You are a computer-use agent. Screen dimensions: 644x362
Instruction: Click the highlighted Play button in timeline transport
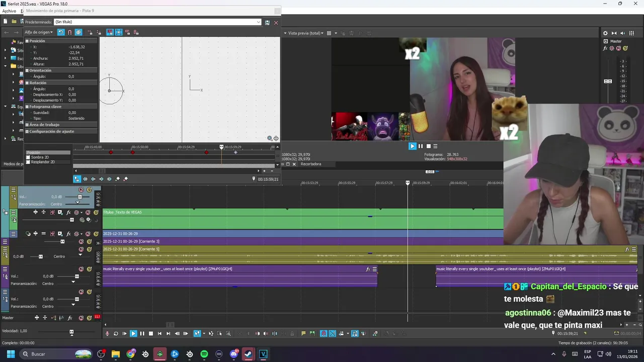click(x=133, y=333)
